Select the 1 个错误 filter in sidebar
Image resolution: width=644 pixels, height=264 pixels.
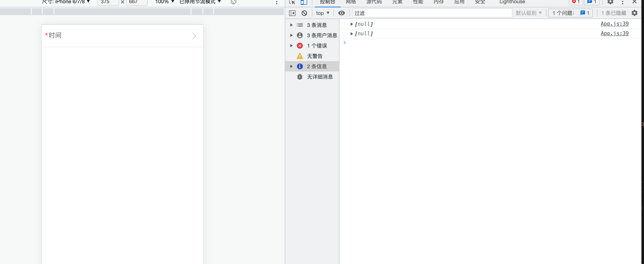pyautogui.click(x=317, y=45)
